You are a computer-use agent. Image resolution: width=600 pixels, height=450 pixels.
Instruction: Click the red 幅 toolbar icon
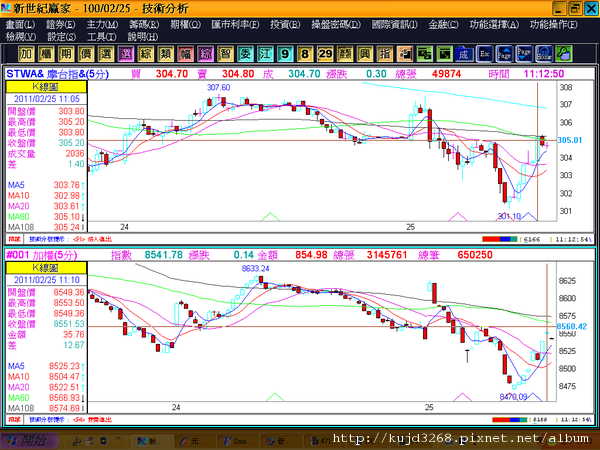185,54
